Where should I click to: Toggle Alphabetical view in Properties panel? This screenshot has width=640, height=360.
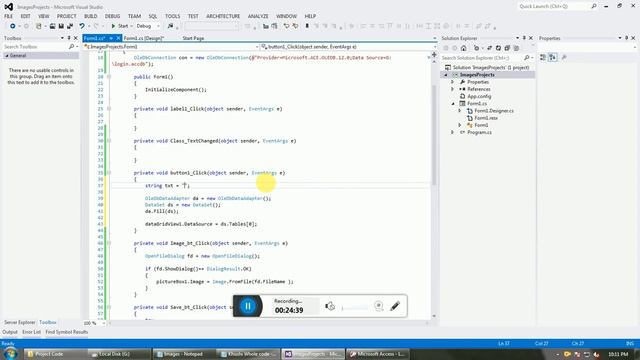tap(552, 58)
